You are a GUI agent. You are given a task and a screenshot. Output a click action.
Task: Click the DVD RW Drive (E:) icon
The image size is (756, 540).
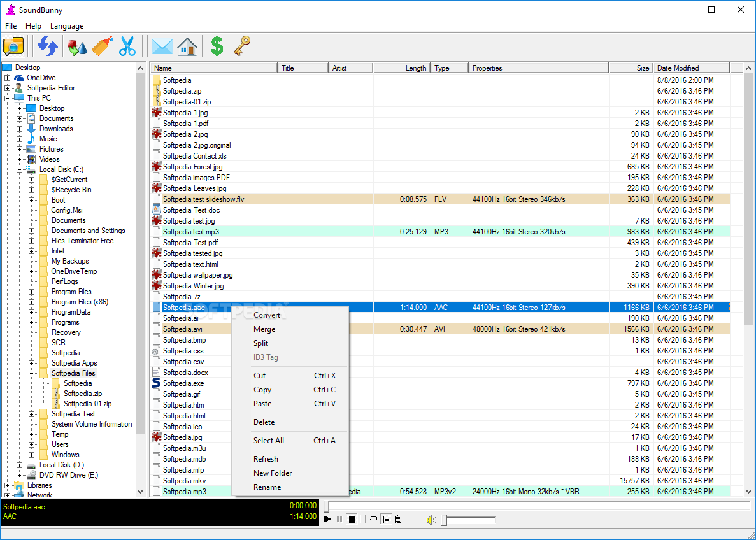tap(31, 475)
